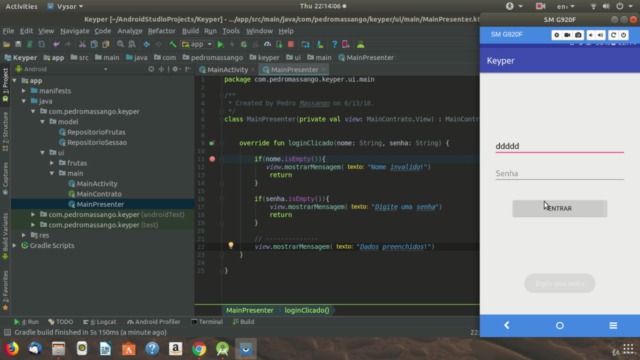Click the blue Help question icon
640x360 pixels.
334,44
